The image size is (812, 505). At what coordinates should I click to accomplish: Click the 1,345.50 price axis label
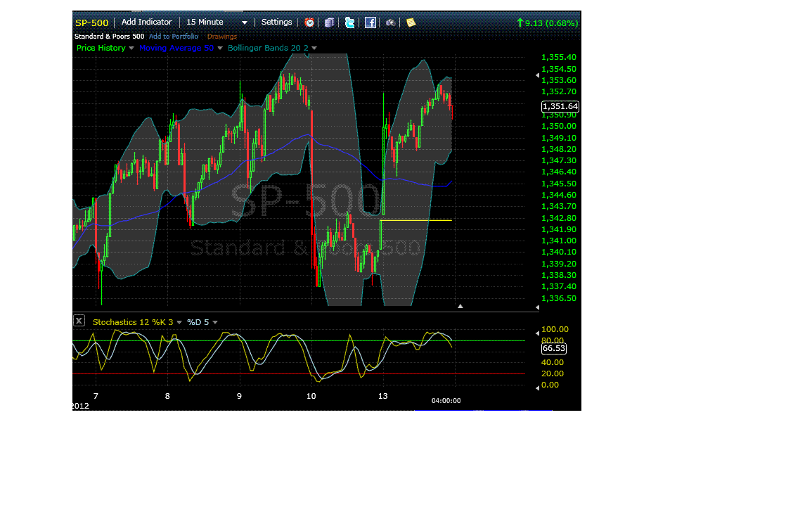(x=559, y=184)
